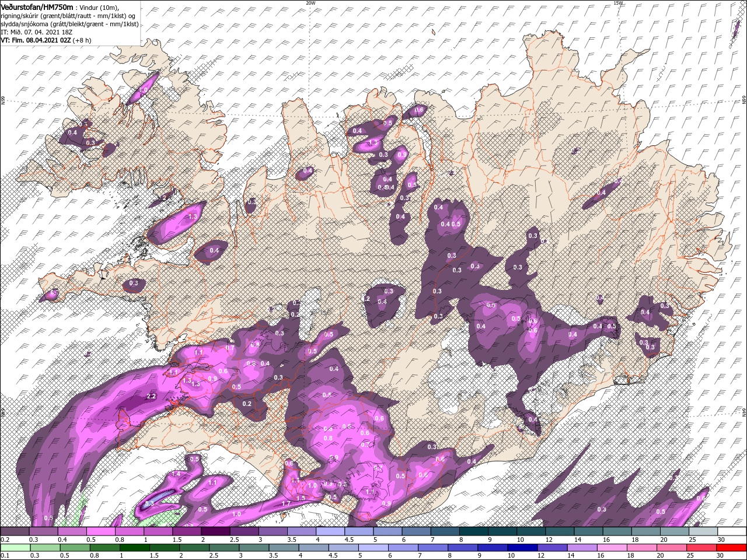Pick top legend swatch between 1 and 1.5

click(158, 531)
